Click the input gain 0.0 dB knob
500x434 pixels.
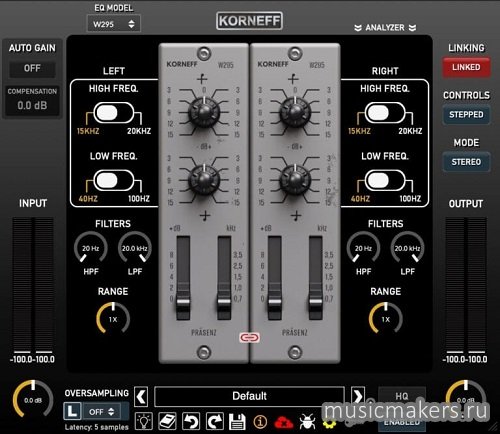click(x=33, y=400)
